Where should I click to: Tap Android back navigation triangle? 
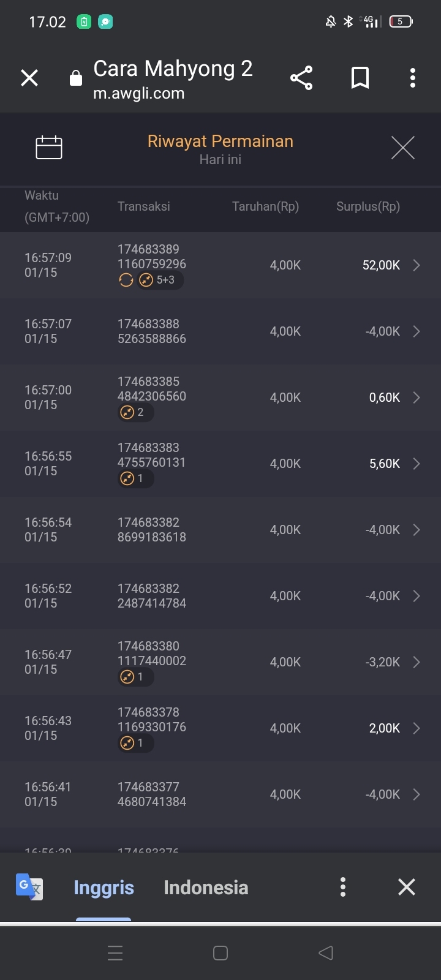[326, 952]
